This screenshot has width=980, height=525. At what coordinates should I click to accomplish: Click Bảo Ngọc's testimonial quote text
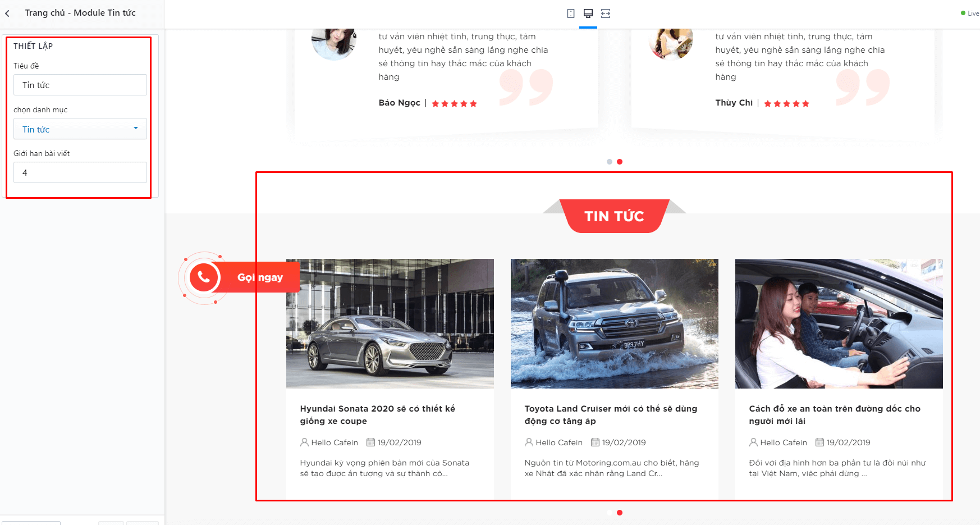[x=463, y=56]
